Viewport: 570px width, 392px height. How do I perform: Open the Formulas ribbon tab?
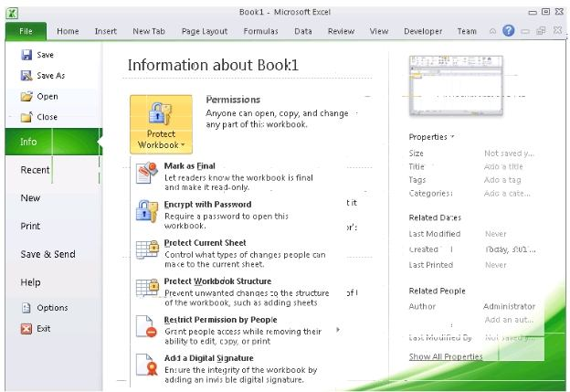tap(260, 31)
